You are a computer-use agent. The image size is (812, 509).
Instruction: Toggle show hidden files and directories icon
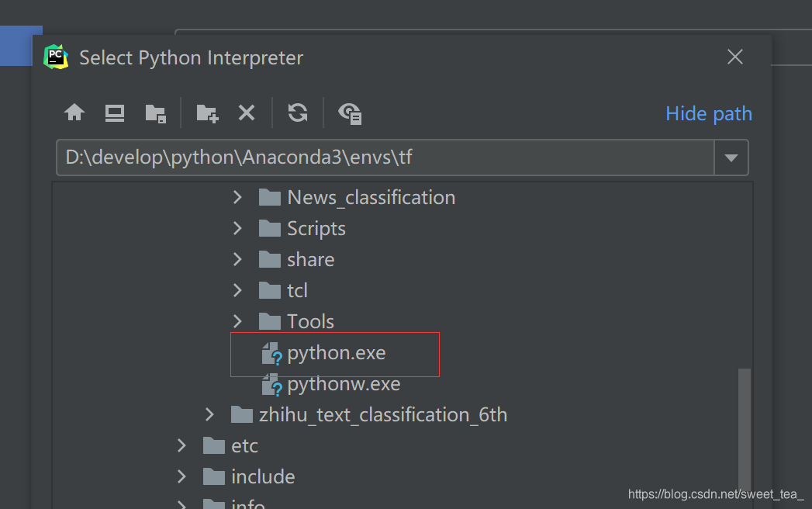(x=350, y=113)
